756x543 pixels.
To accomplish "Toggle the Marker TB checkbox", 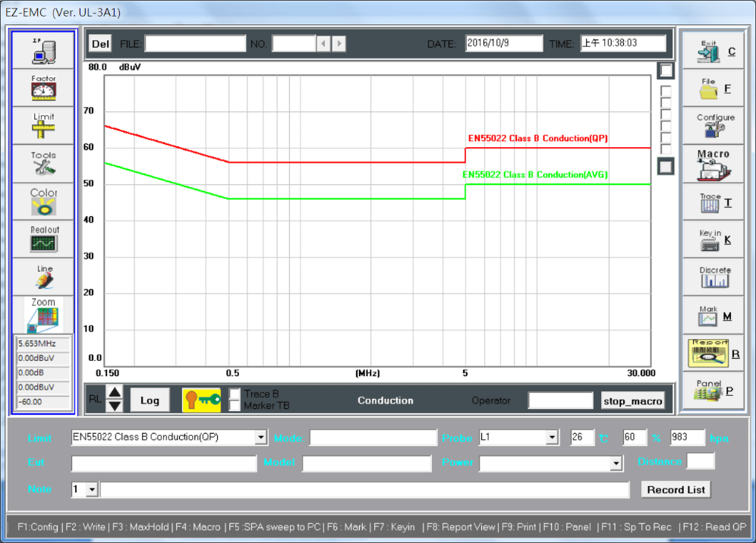I will (235, 406).
